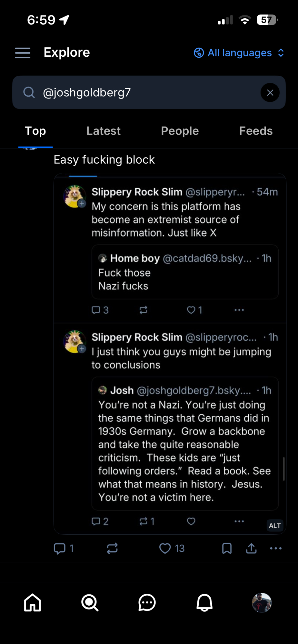Image resolution: width=298 pixels, height=644 pixels.
Task: Open the All languages dropdown
Action: [239, 53]
